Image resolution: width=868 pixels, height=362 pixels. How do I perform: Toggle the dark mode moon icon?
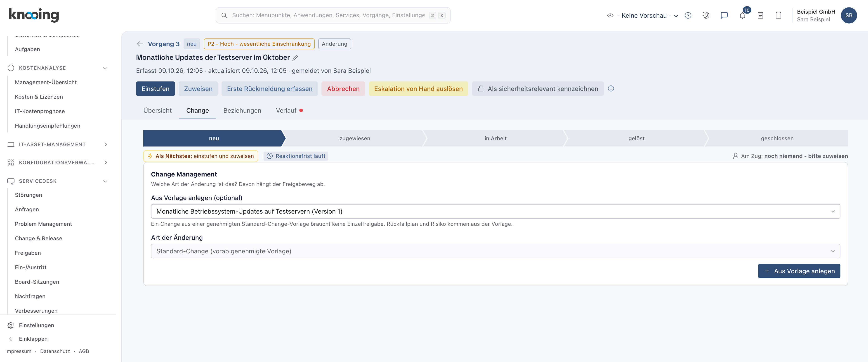pos(706,16)
